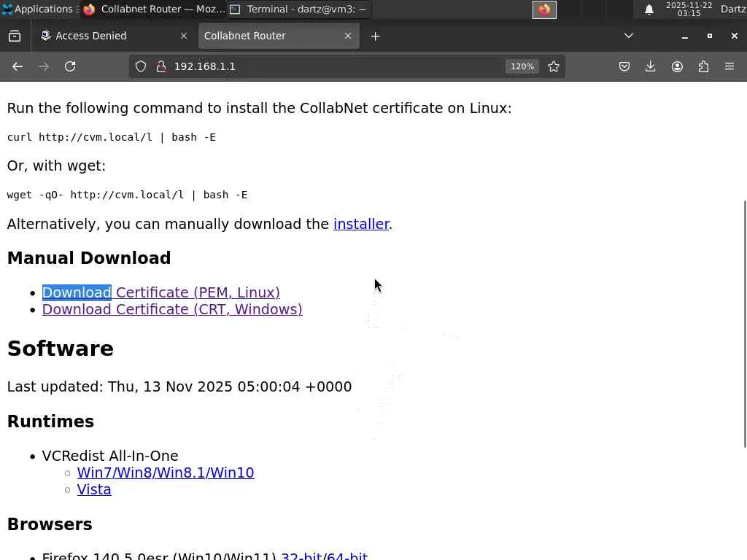Click the Runtimes heading
Viewport: 747px width, 560px height.
[50, 421]
